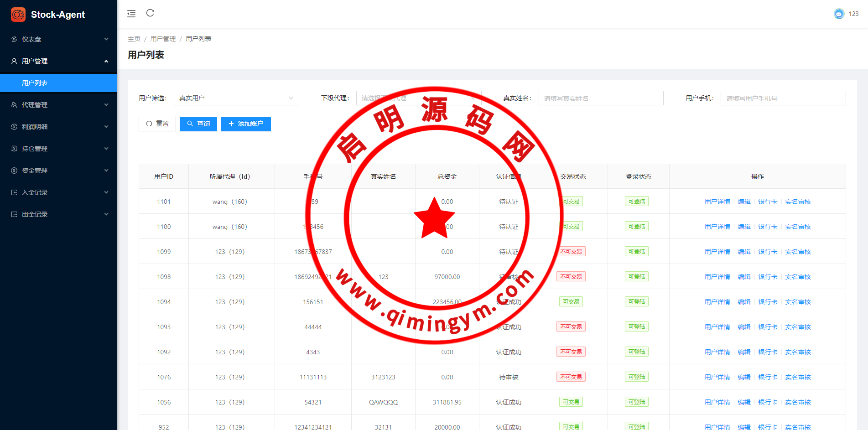Viewport: 868px width, 430px height.
Task: Click the 代理管理 sidebar icon
Action: (x=14, y=105)
